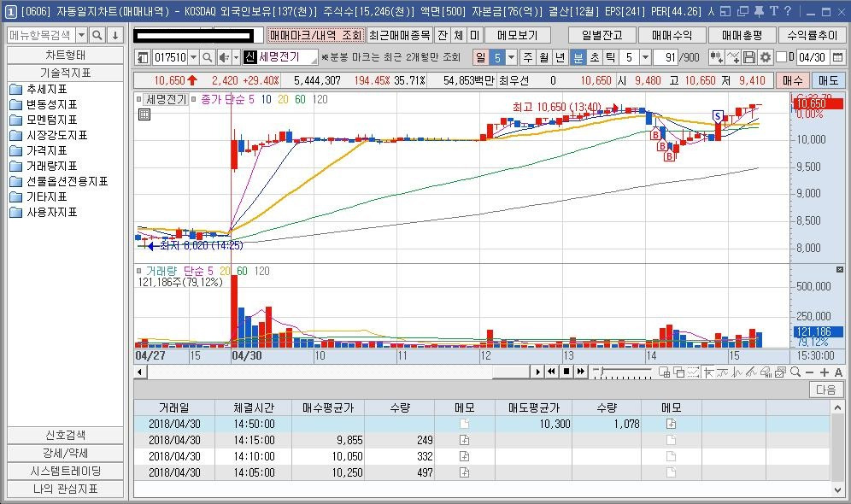This screenshot has width=851, height=504.
Task: Click the minus zoom-out icon in bottom toolbar
Action: click(810, 372)
